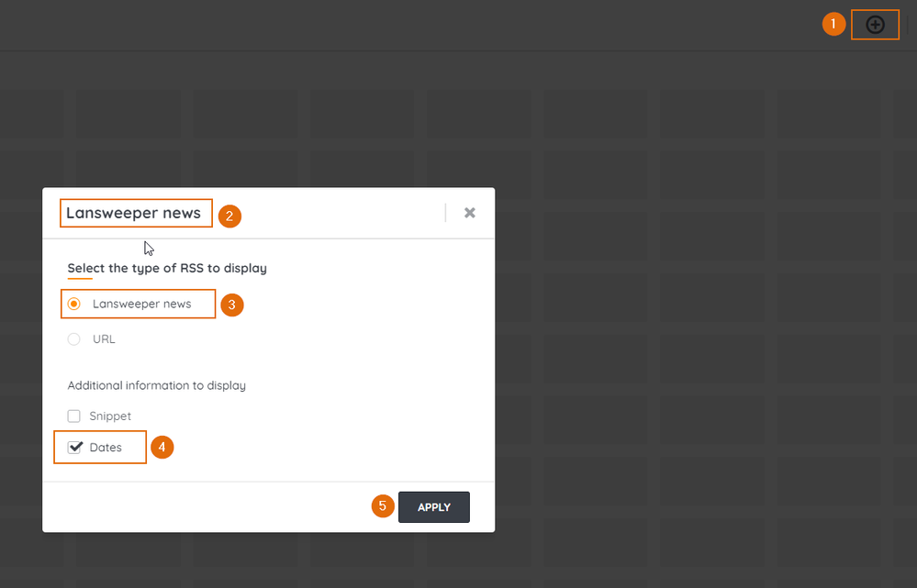917x588 pixels.
Task: Click the orange step marker numbered 5
Action: 383,506
